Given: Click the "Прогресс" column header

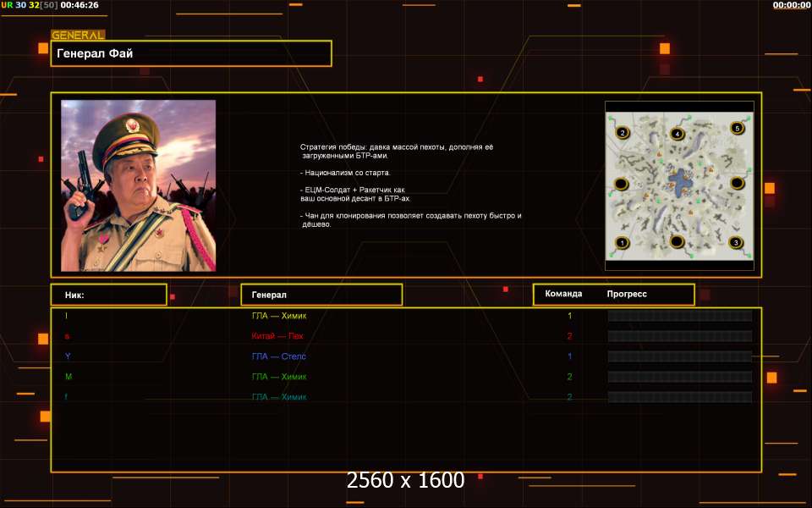Looking at the screenshot, I should (627, 294).
